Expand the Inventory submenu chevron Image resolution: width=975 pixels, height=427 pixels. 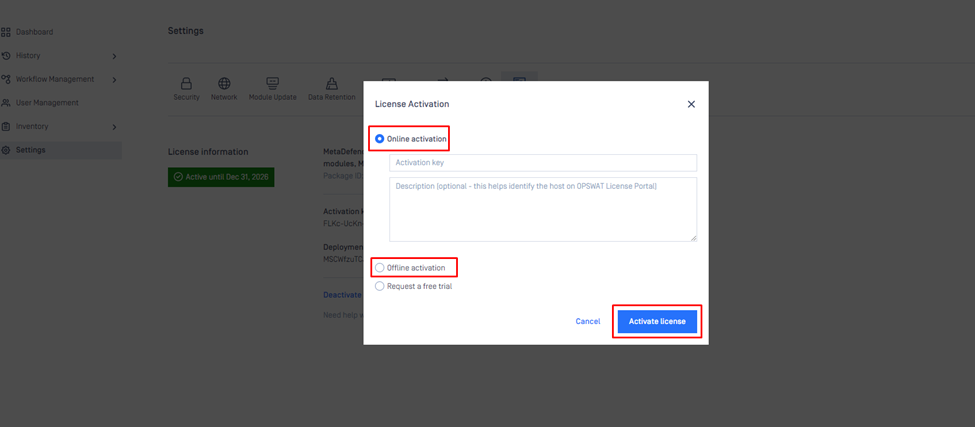point(114,127)
